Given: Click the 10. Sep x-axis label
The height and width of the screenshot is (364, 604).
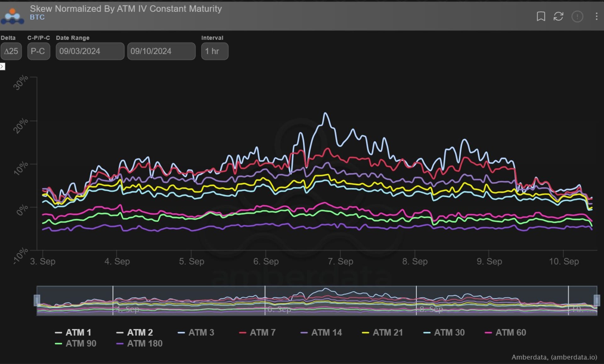Looking at the screenshot, I should (564, 261).
